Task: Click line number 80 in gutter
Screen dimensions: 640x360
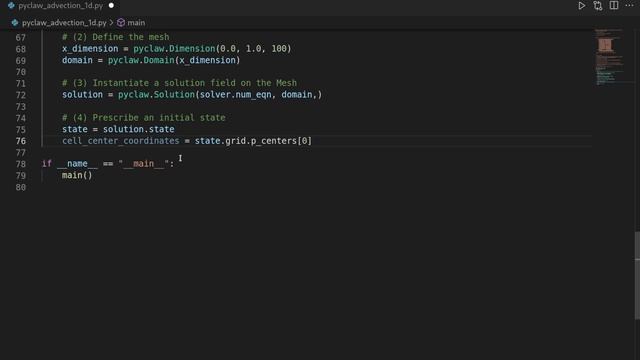Action: tap(20, 187)
